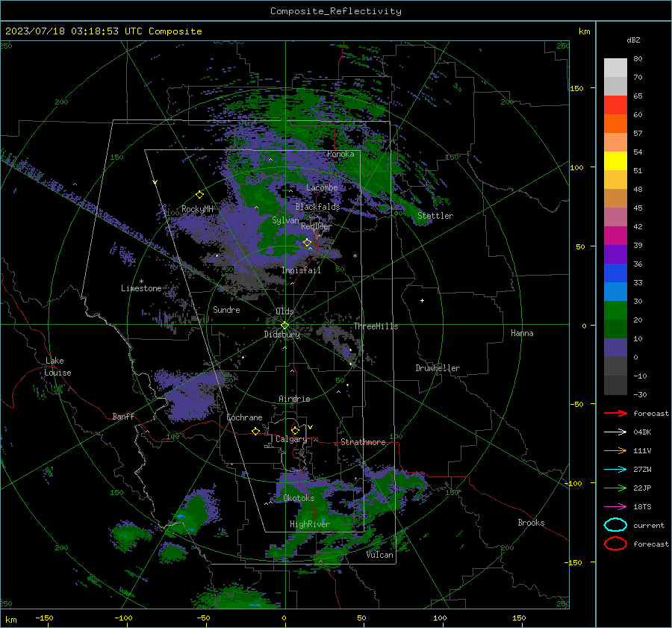The image size is (672, 628).
Task: Click the Lacombe city label
Action: pyautogui.click(x=322, y=187)
